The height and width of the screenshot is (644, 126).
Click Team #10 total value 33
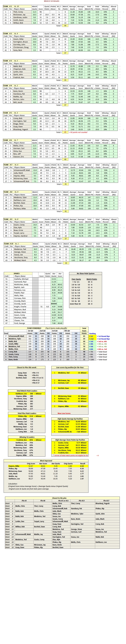pos(66,263)
